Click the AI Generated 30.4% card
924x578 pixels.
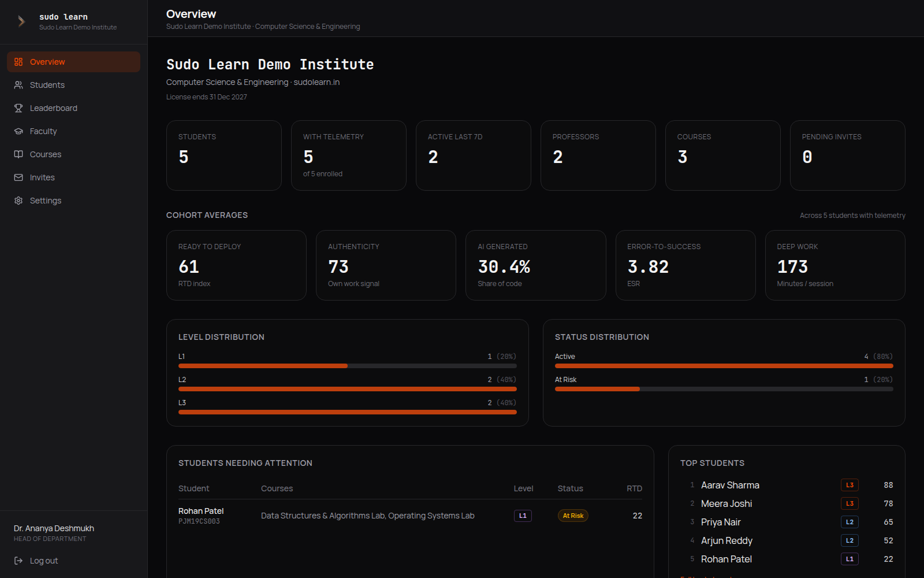[536, 265]
